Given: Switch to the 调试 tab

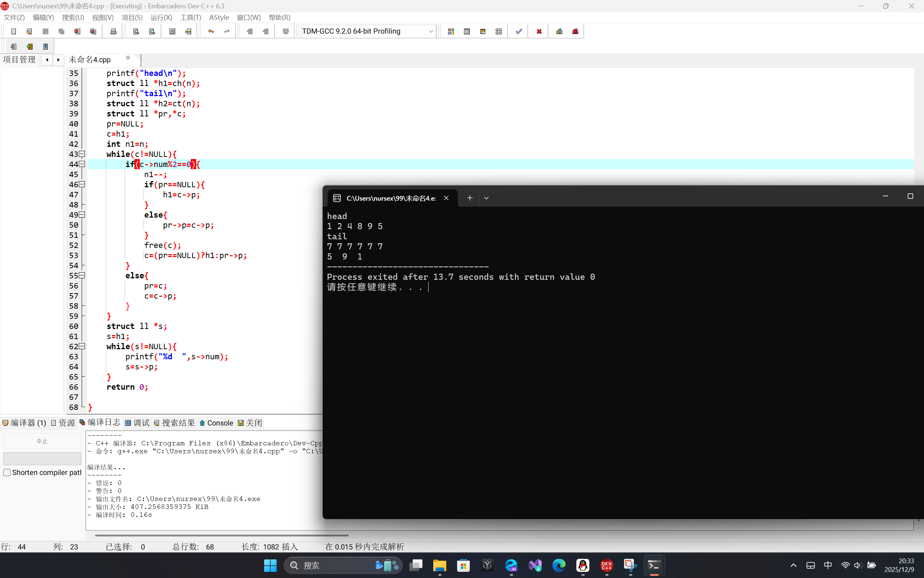Looking at the screenshot, I should click(137, 423).
